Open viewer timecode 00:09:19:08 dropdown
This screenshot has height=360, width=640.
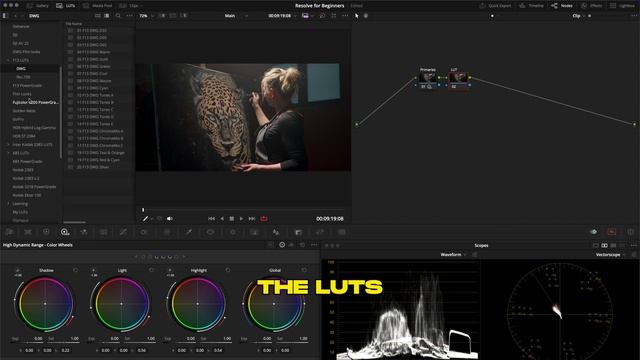coord(282,16)
